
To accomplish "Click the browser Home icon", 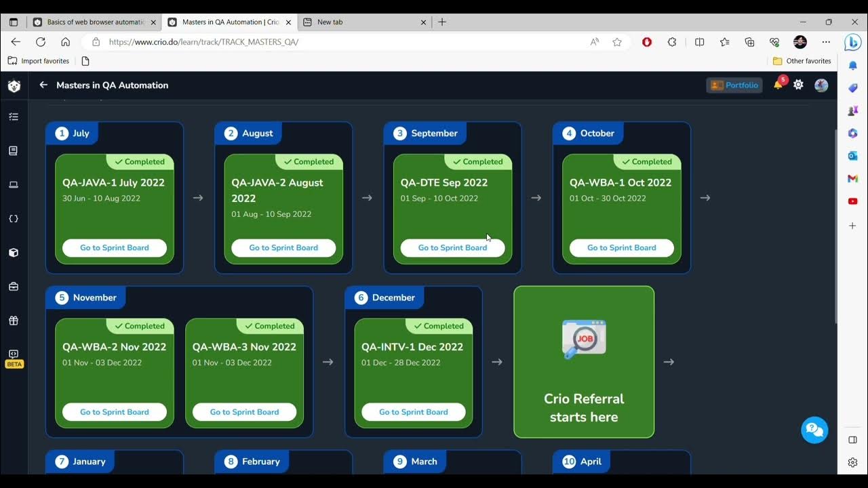I will pyautogui.click(x=65, y=42).
